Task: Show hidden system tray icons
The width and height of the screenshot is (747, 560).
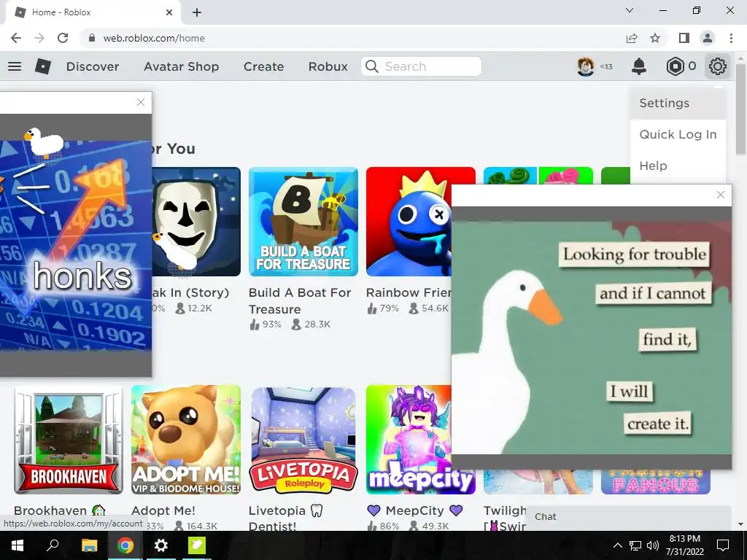Action: pos(617,545)
